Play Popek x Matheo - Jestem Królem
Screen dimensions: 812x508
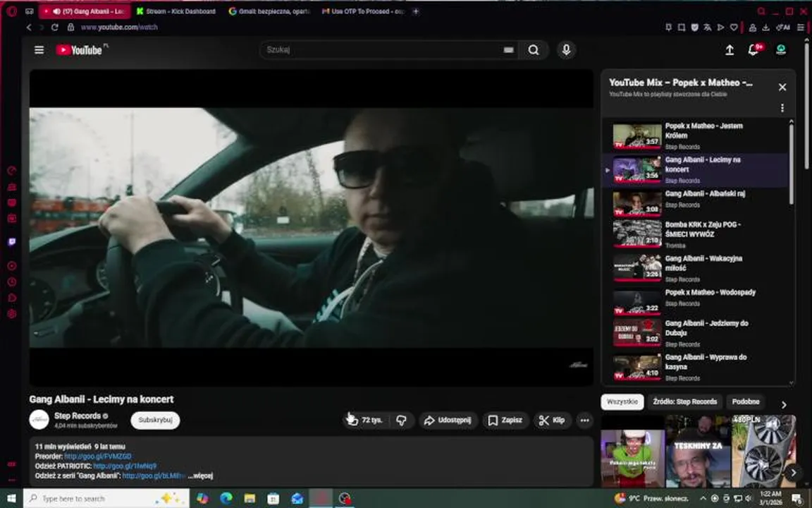pos(697,135)
